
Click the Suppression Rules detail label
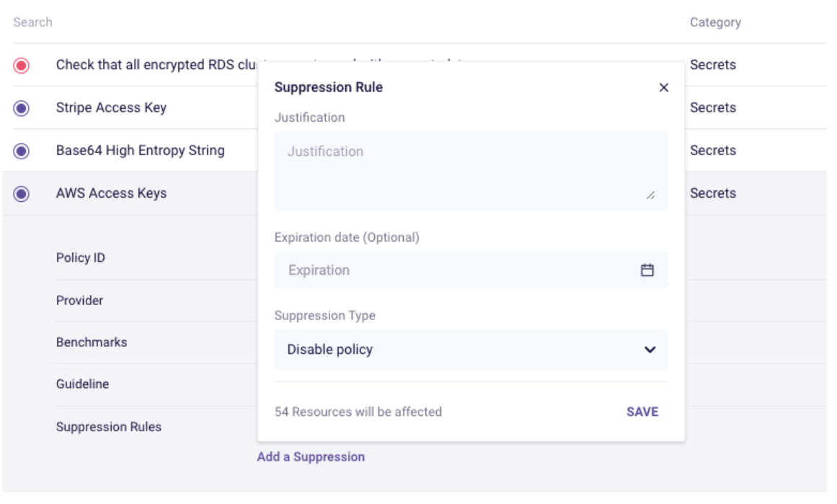pyautogui.click(x=109, y=427)
